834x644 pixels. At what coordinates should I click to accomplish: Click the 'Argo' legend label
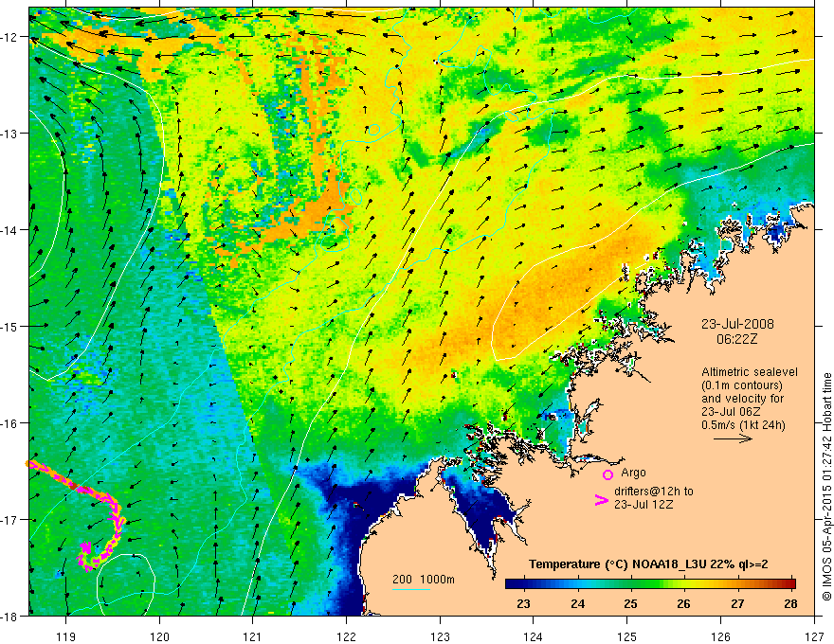click(633, 473)
